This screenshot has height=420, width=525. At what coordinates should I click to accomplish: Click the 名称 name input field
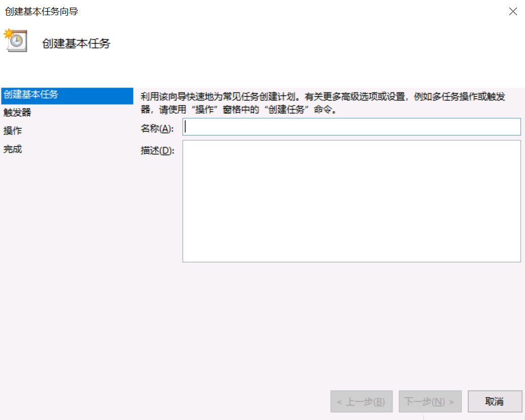[352, 127]
